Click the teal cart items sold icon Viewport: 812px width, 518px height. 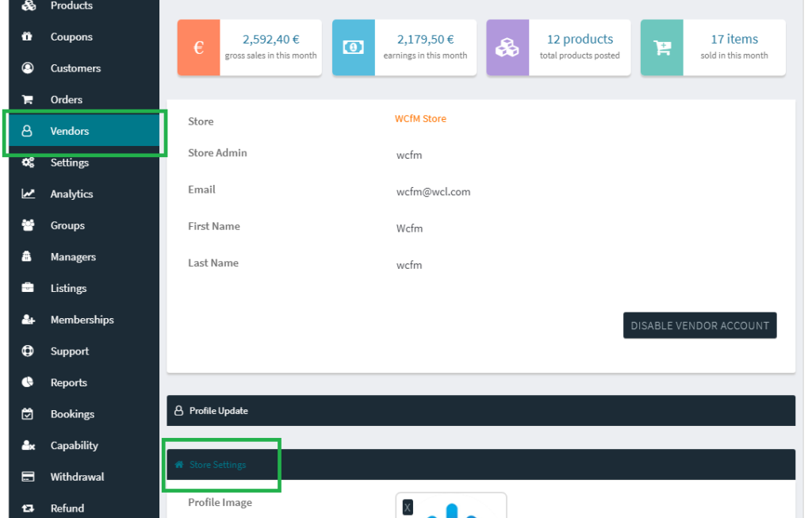(x=662, y=48)
